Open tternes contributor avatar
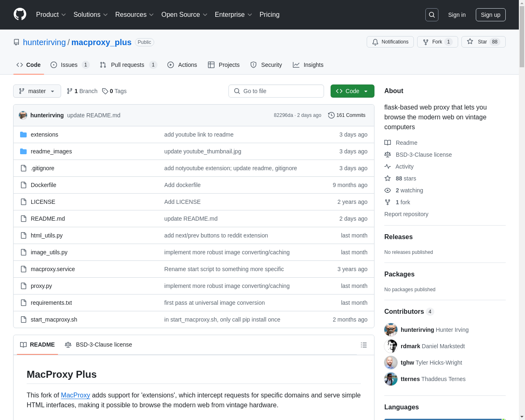The image size is (525, 420). tap(391, 379)
